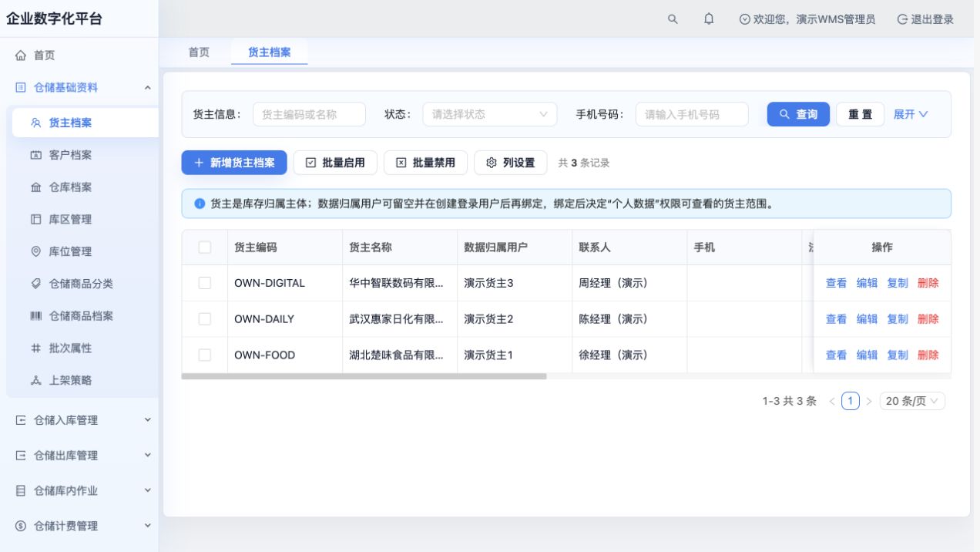Open the 状态 status dropdown
The width and height of the screenshot is (980, 552).
click(490, 114)
